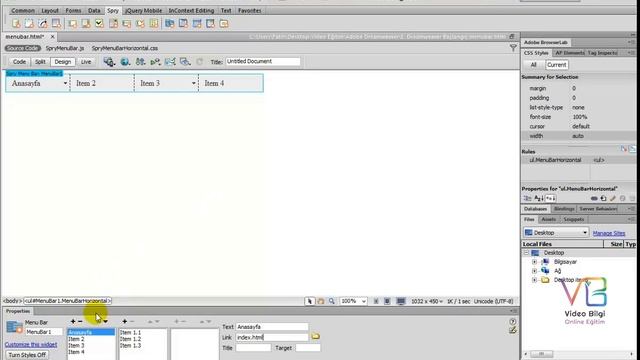Show category view in CSS properties
This screenshot has height=360, width=640.
pyautogui.click(x=528, y=198)
